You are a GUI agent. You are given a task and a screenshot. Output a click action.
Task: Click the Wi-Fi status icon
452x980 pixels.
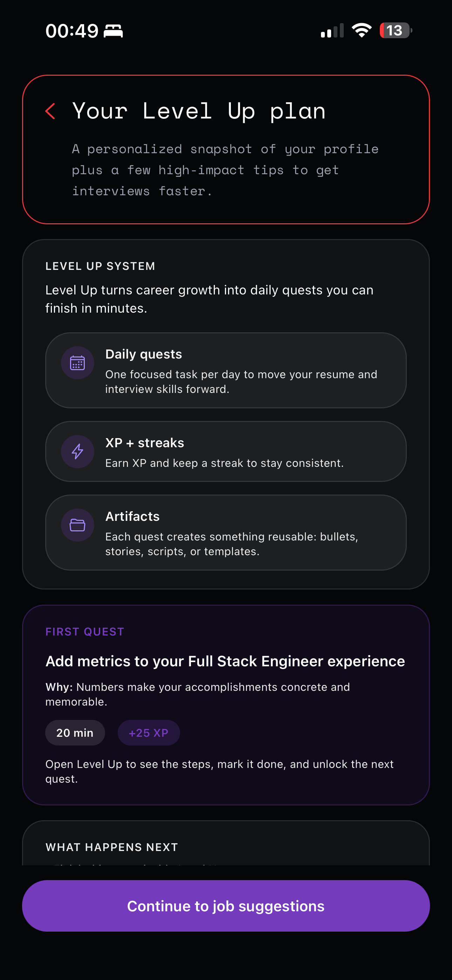click(361, 30)
